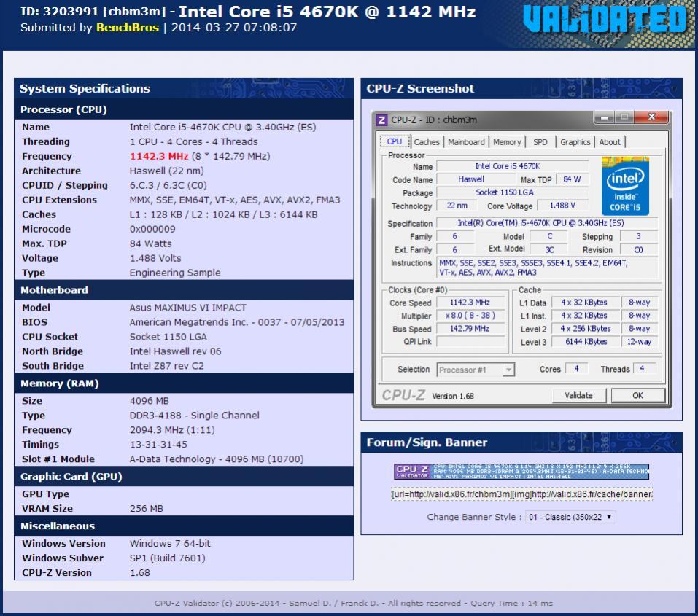
Task: Click the Core Voltage field 1.488 V
Action: pyautogui.click(x=562, y=206)
